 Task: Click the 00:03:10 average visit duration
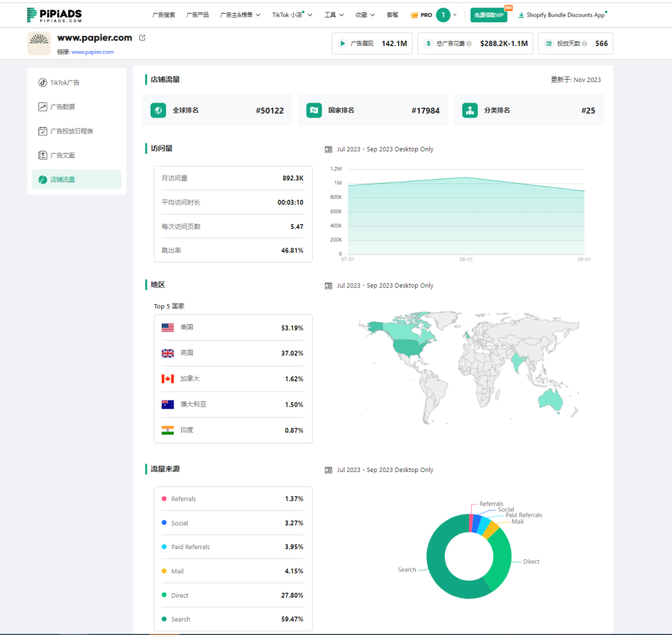[291, 202]
